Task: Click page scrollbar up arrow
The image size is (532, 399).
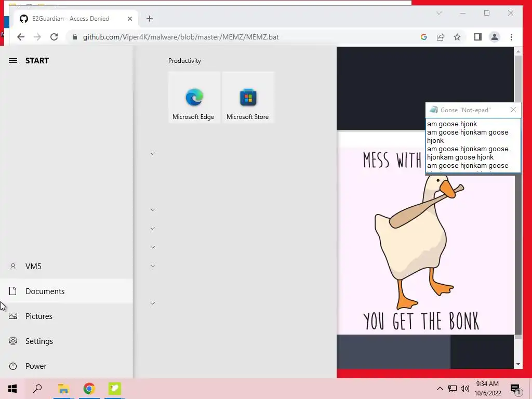Action: pyautogui.click(x=518, y=51)
